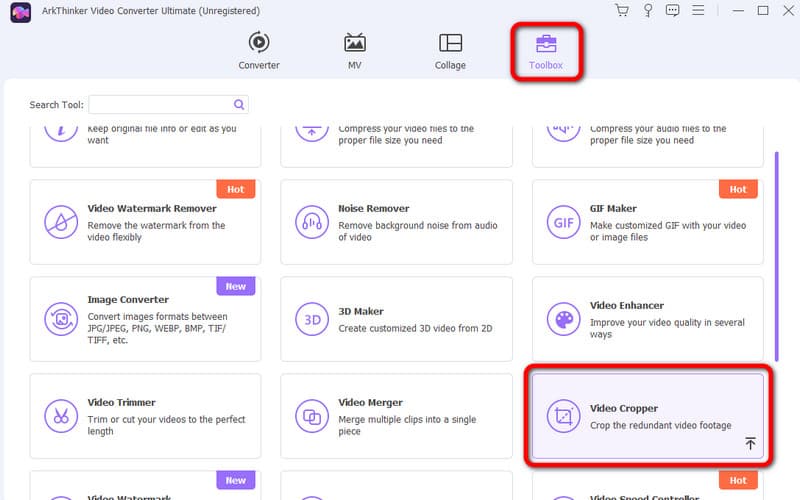
Task: Open the 3D Maker tool
Action: pyautogui.click(x=396, y=319)
